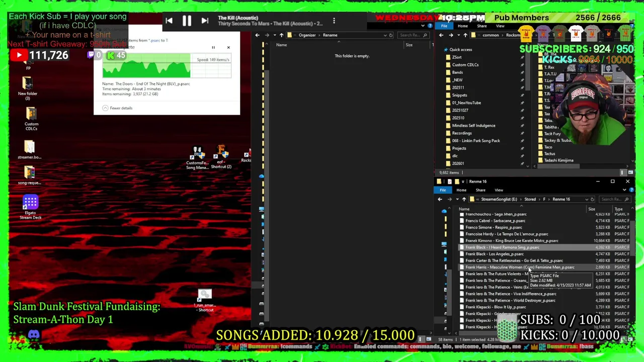Select the _run_smar... Shortcut desktop icon
This screenshot has height=362, width=644.
tap(205, 301)
